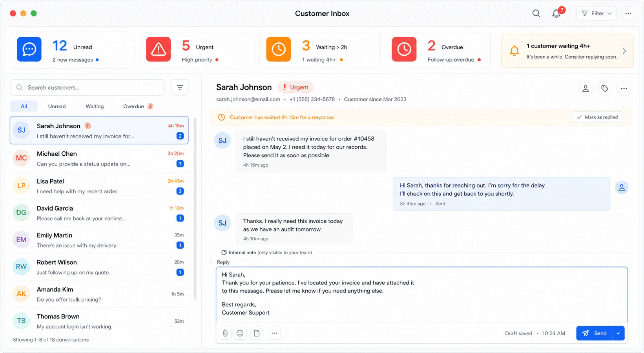
Task: Attach a file with the paperclip icon
Action: pyautogui.click(x=225, y=333)
